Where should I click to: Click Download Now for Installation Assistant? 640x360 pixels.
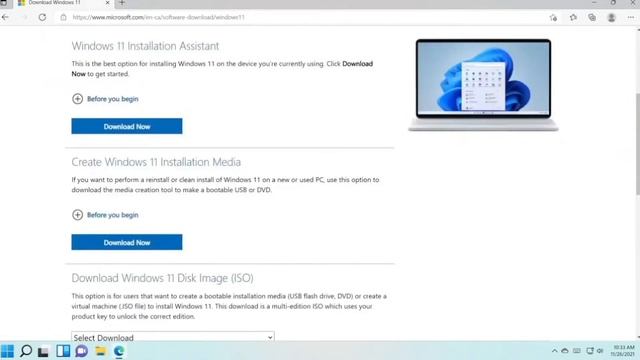[127, 126]
